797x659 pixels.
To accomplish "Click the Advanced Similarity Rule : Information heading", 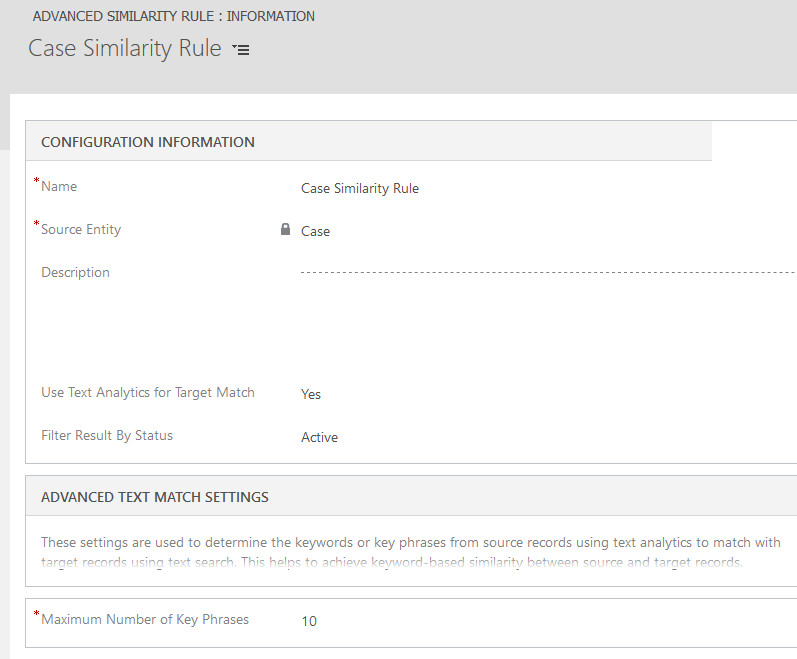I will (x=174, y=16).
